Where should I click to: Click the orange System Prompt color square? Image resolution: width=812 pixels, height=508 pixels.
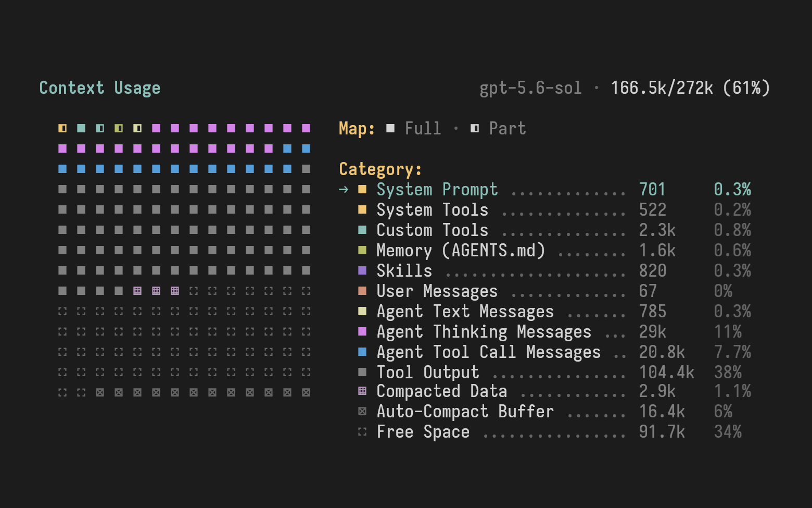362,190
